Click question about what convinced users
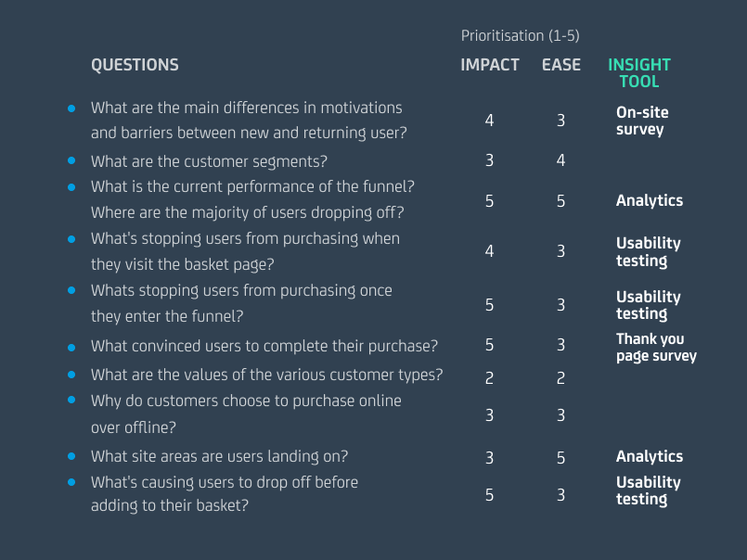 (264, 347)
